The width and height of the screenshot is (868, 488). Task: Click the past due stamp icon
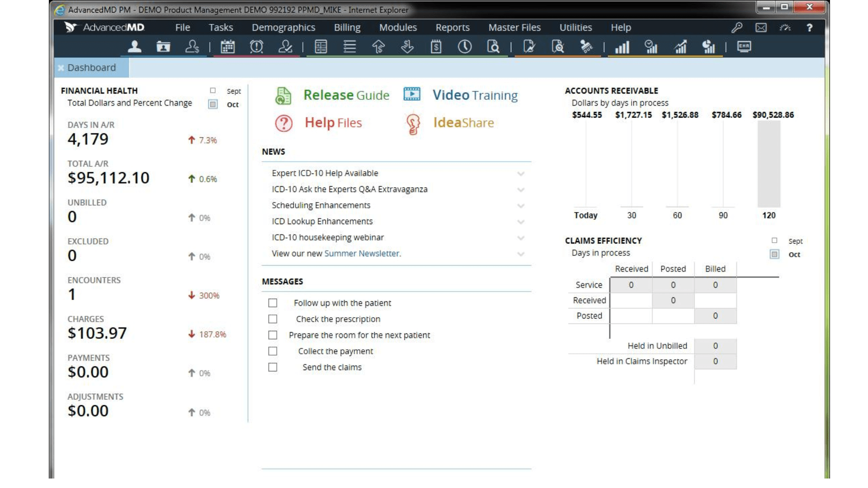point(586,47)
